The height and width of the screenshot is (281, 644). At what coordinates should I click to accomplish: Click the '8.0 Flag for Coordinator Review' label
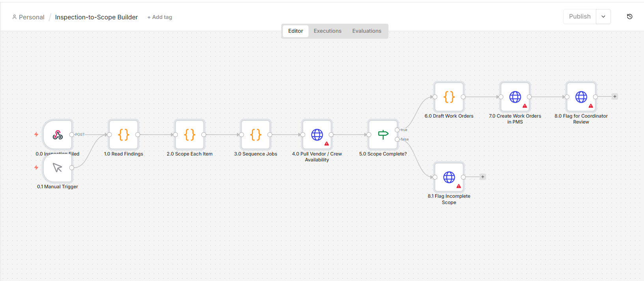581,119
